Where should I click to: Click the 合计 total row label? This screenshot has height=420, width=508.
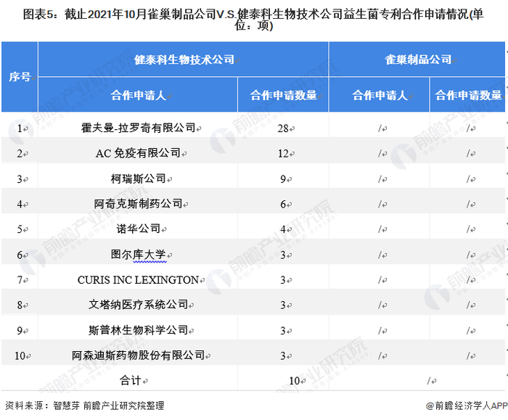131,380
